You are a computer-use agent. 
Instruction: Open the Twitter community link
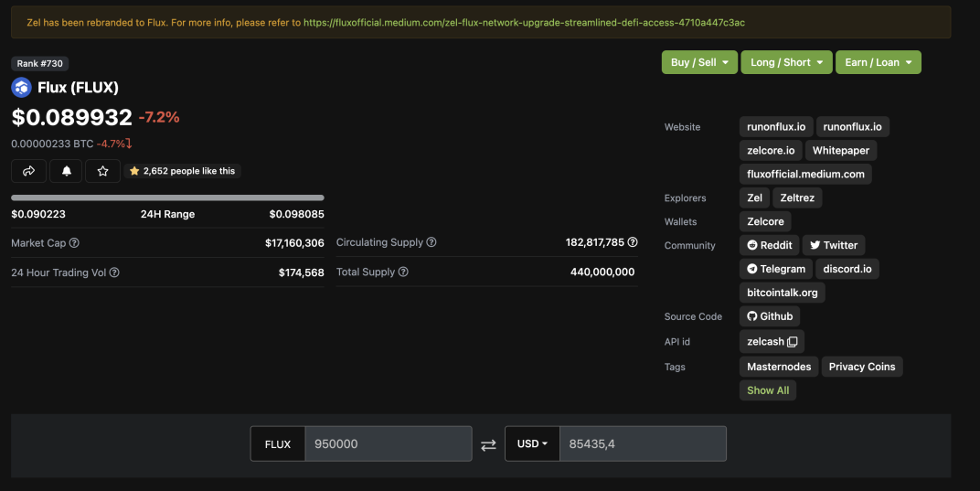(x=834, y=245)
